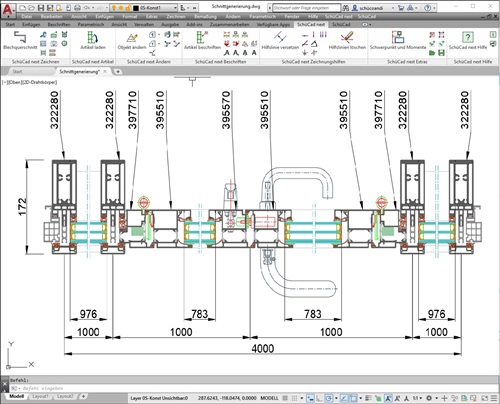
Task: Click the [-][Oben][2D-Drahtkörper] viewport controls
Action: tap(29, 82)
